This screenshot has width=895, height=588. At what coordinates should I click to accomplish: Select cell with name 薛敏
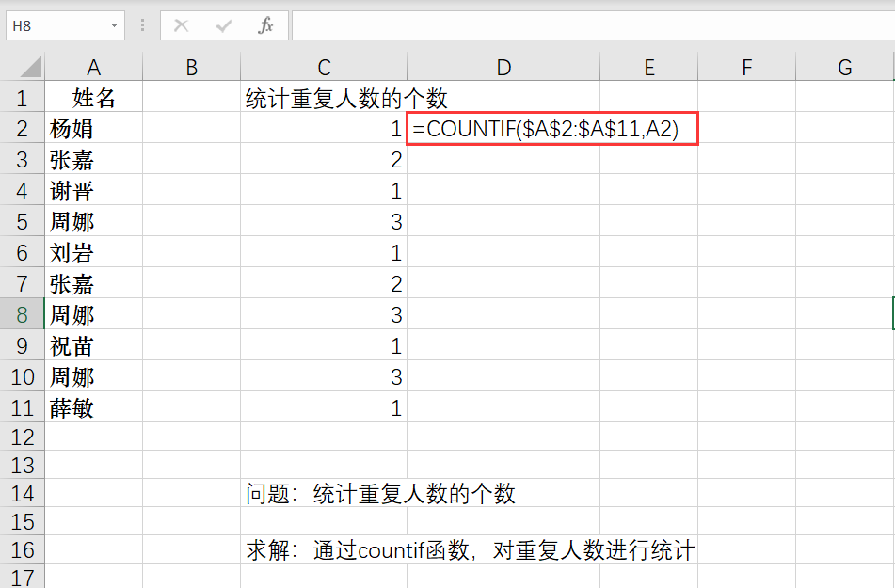93,407
